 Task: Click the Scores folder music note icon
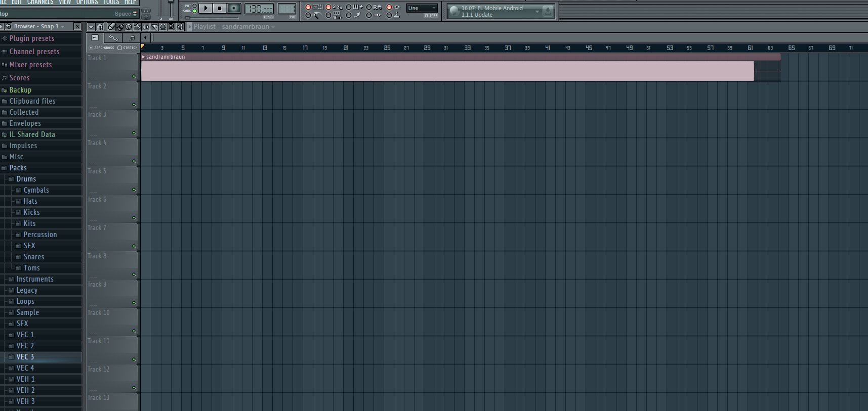[5, 78]
